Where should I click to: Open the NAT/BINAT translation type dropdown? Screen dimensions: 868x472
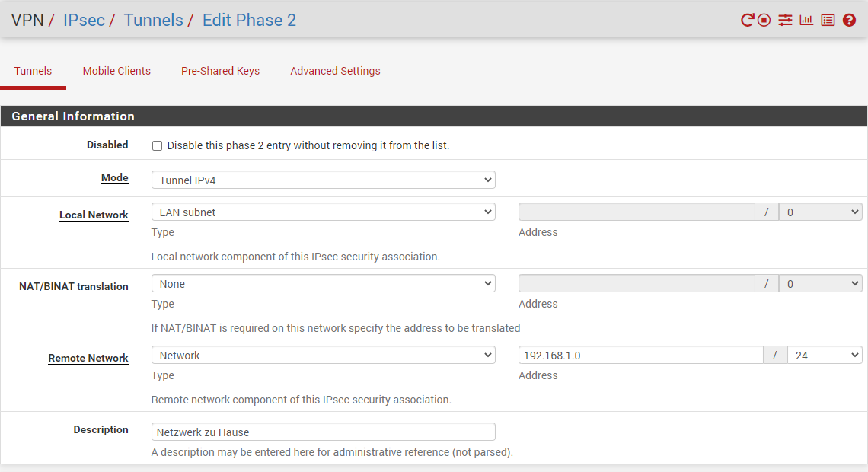click(323, 284)
